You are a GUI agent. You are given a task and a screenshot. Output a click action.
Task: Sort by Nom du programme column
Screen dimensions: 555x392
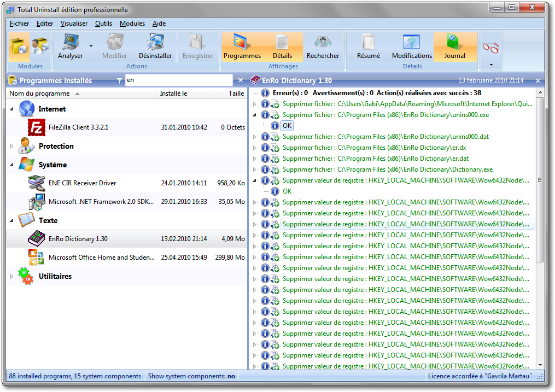81,93
